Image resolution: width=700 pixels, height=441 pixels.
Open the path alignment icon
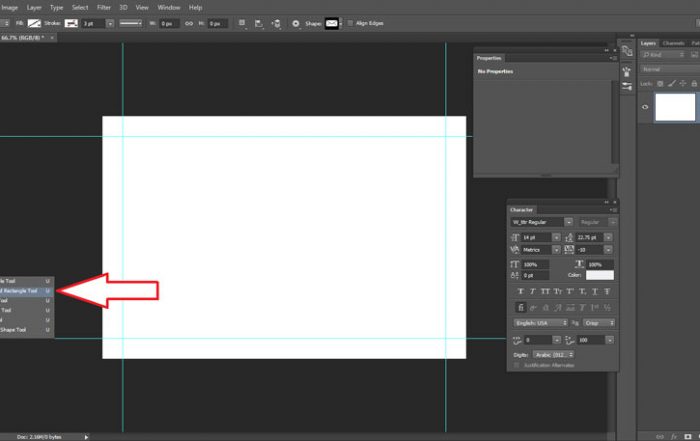258,23
